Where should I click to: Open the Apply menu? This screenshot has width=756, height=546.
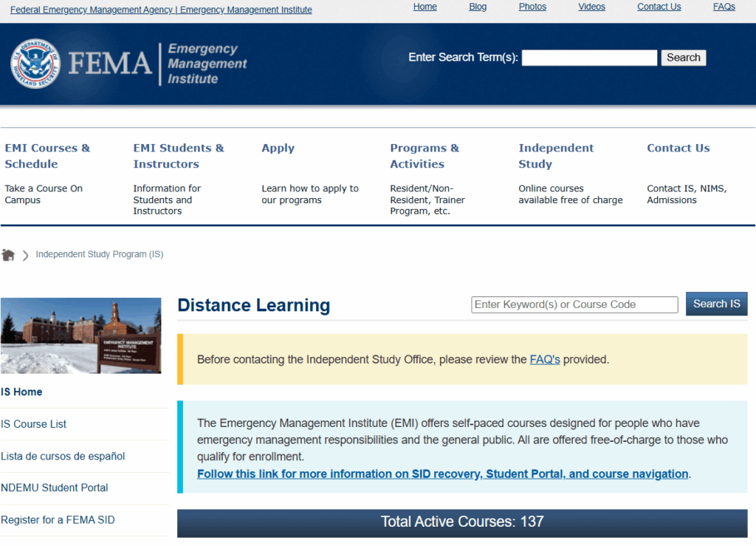(x=278, y=148)
